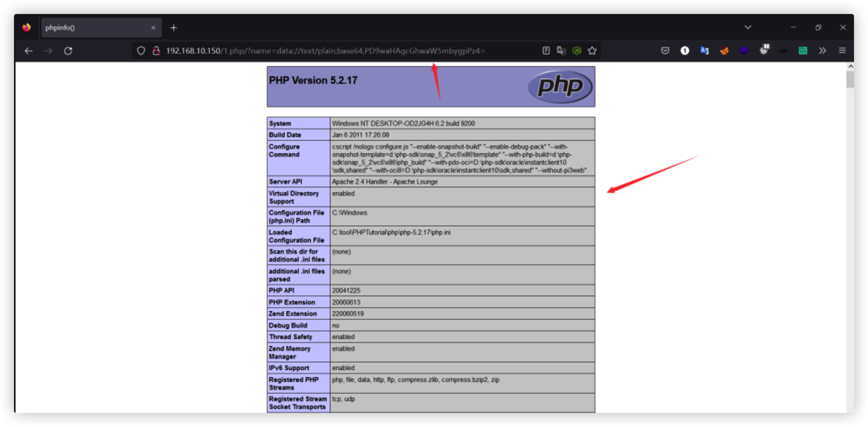
Task: Toggle the fox proxy extension
Action: (724, 51)
